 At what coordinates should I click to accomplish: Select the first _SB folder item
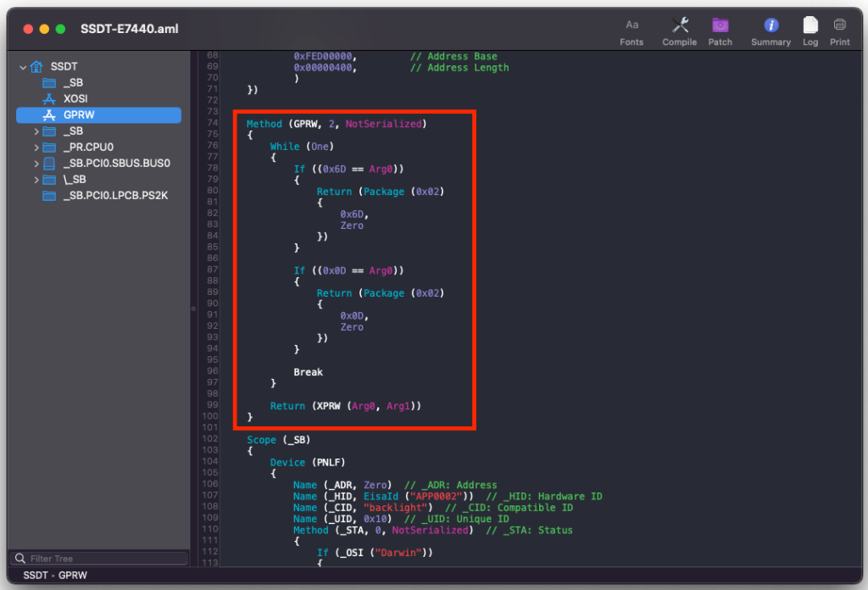click(73, 83)
